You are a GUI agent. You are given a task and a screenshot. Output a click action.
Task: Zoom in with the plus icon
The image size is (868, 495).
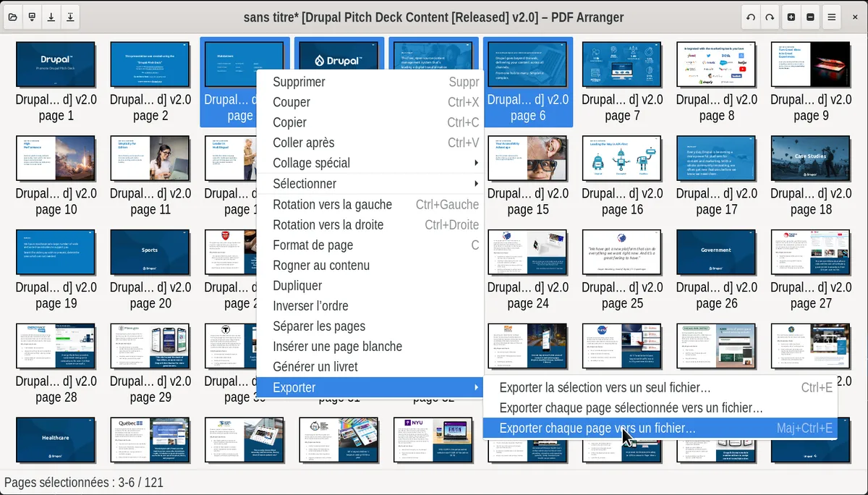pyautogui.click(x=791, y=17)
